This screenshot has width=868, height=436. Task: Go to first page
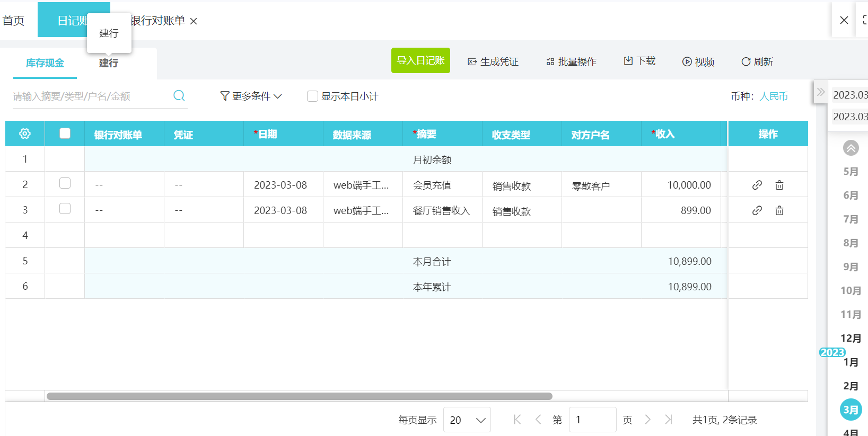518,420
